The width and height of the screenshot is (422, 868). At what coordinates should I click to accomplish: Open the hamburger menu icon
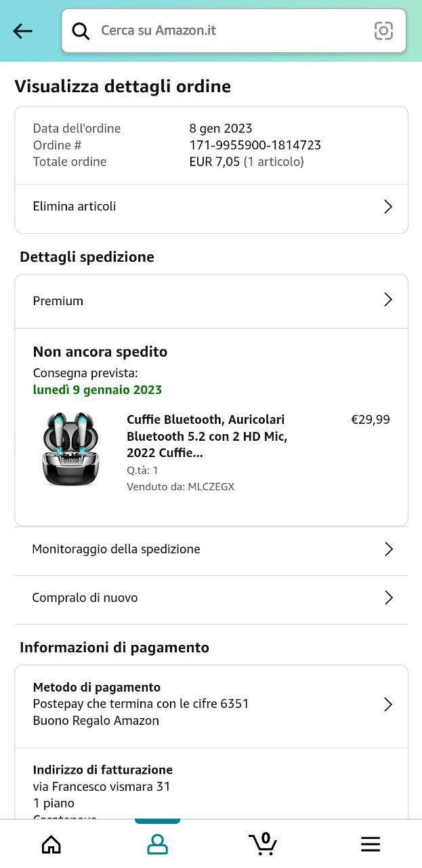pyautogui.click(x=370, y=844)
